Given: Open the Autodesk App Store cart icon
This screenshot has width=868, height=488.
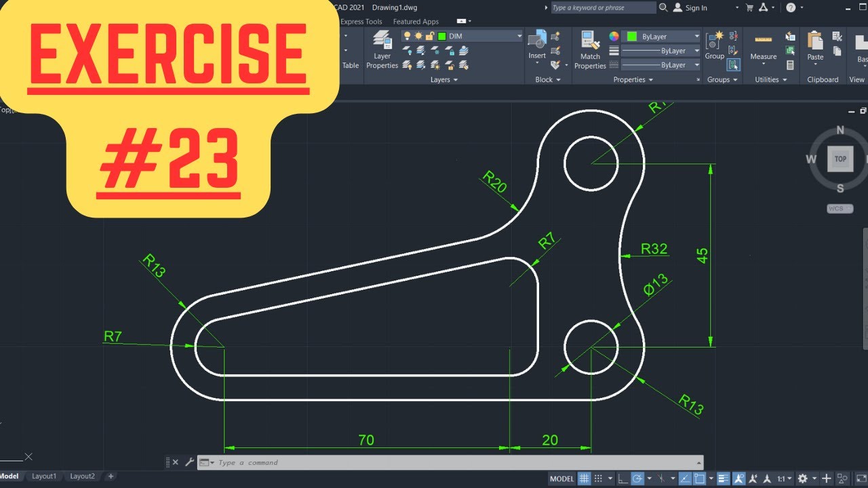Looking at the screenshot, I should tap(749, 7).
